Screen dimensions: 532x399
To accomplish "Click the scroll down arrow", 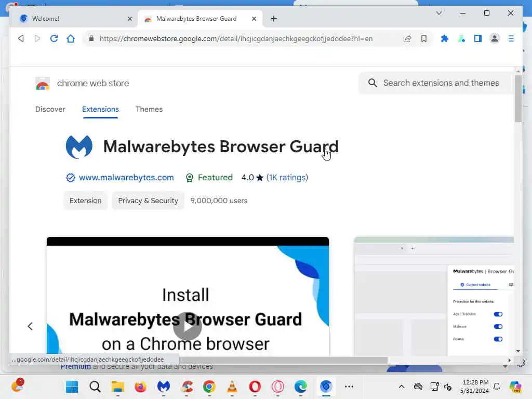I will pos(518,351).
